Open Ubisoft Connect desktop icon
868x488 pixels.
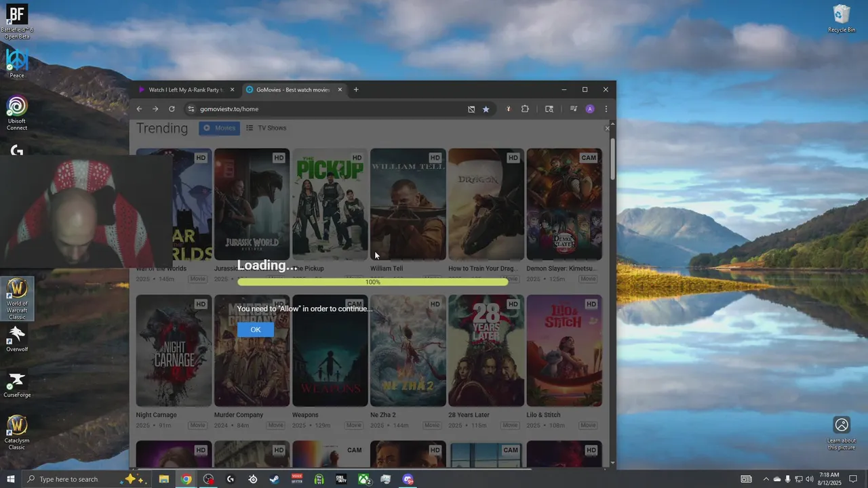[x=17, y=113]
